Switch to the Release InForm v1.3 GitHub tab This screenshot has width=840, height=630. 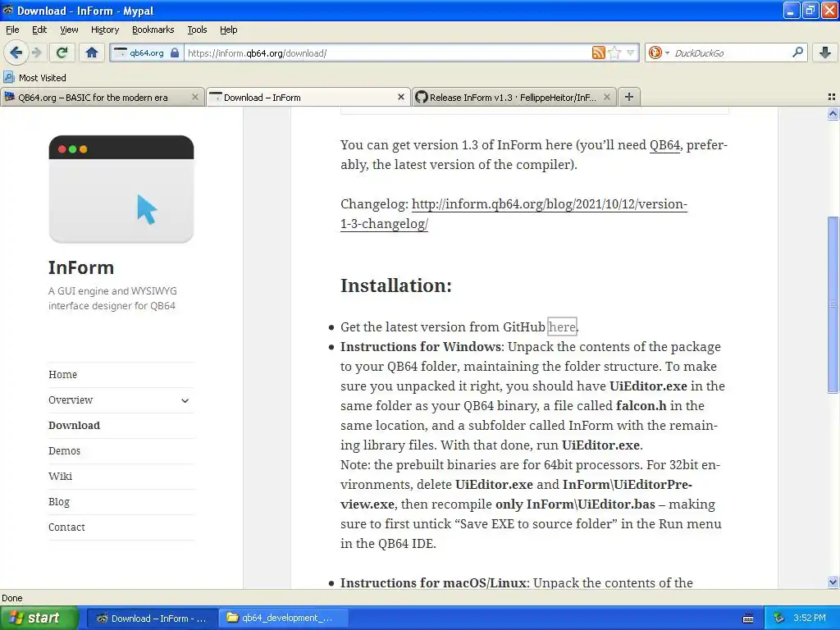(514, 97)
